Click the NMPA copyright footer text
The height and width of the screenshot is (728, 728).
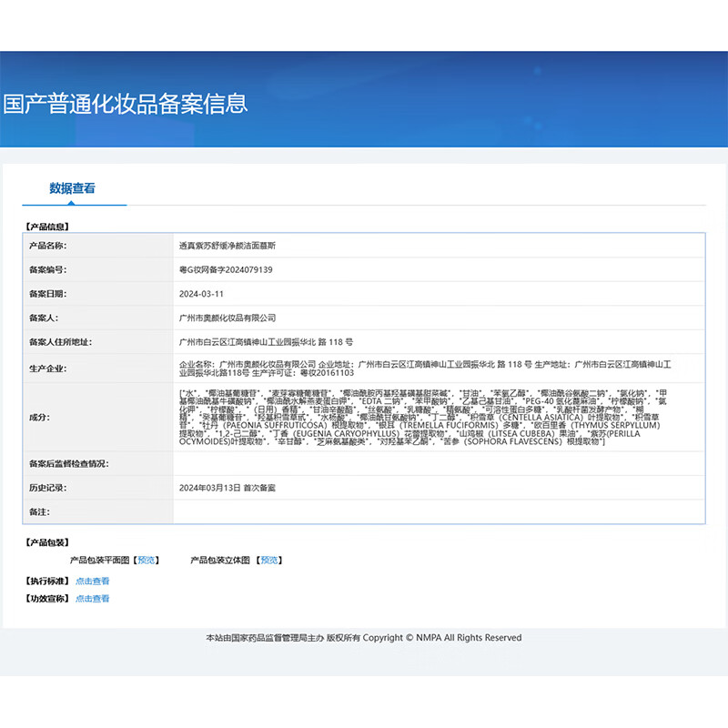(364, 637)
